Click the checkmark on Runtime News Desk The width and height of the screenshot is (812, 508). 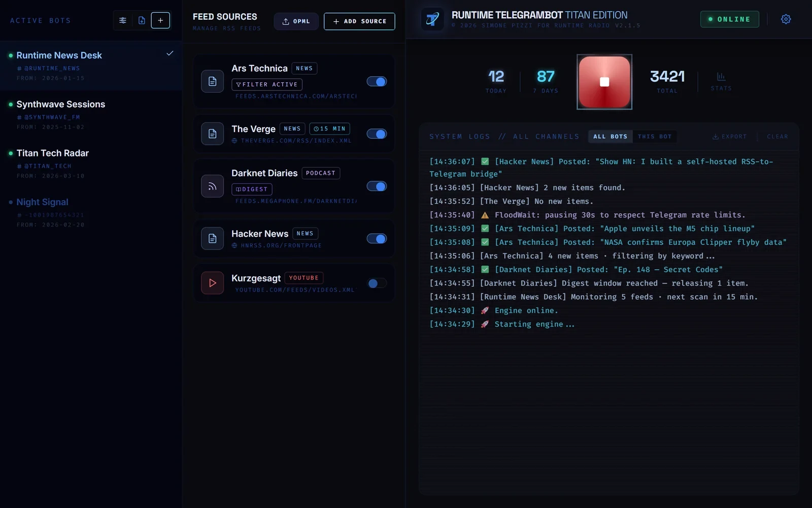coord(170,53)
